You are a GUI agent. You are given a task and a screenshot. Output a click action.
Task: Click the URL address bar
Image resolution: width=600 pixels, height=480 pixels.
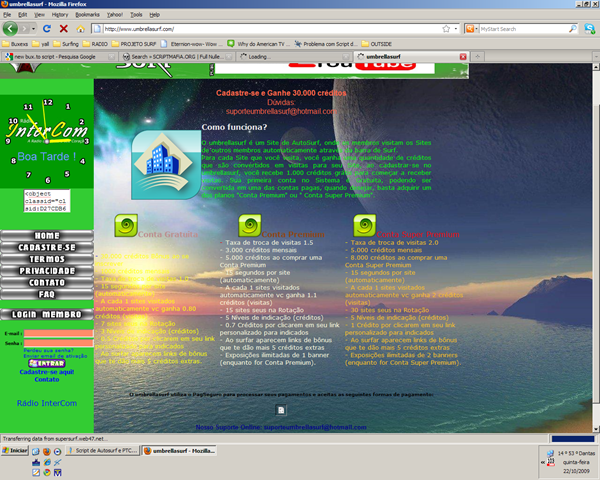click(268, 29)
